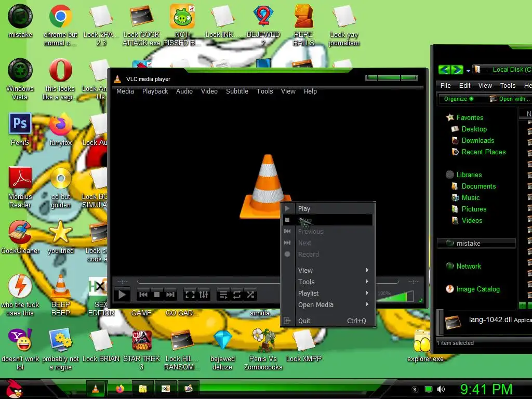Click the Firefox icon on the taskbar
The image size is (532, 399).
click(x=120, y=389)
